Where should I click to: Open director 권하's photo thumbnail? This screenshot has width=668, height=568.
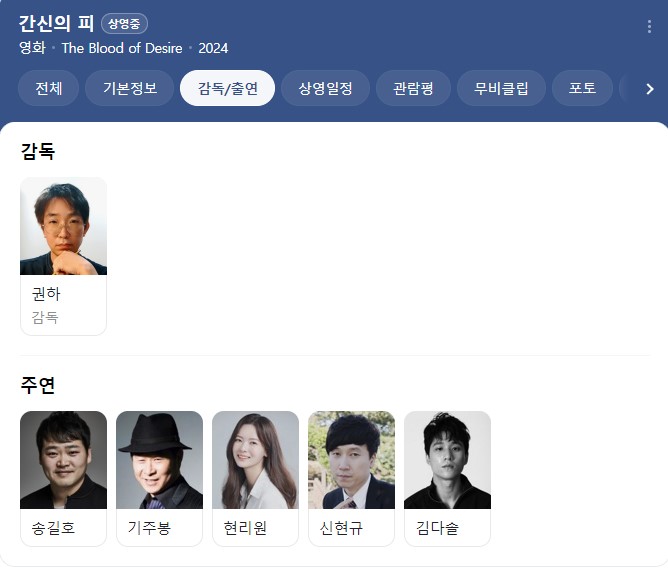(x=63, y=226)
